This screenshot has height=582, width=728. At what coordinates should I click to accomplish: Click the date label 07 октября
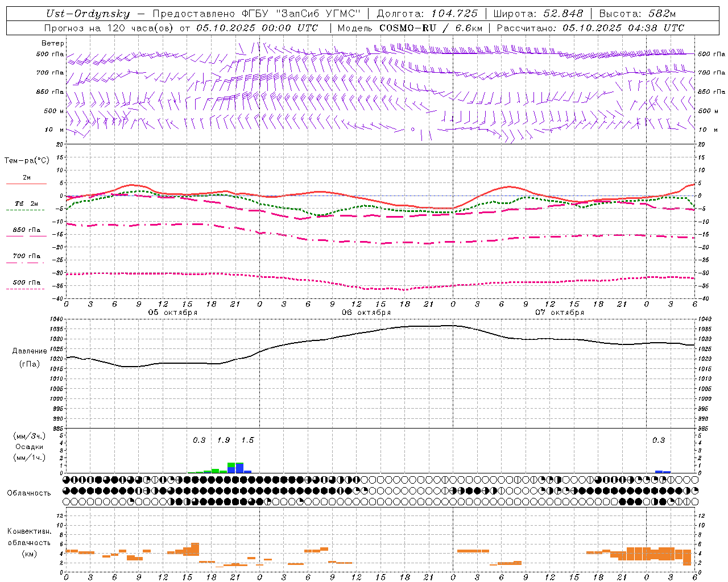[560, 312]
